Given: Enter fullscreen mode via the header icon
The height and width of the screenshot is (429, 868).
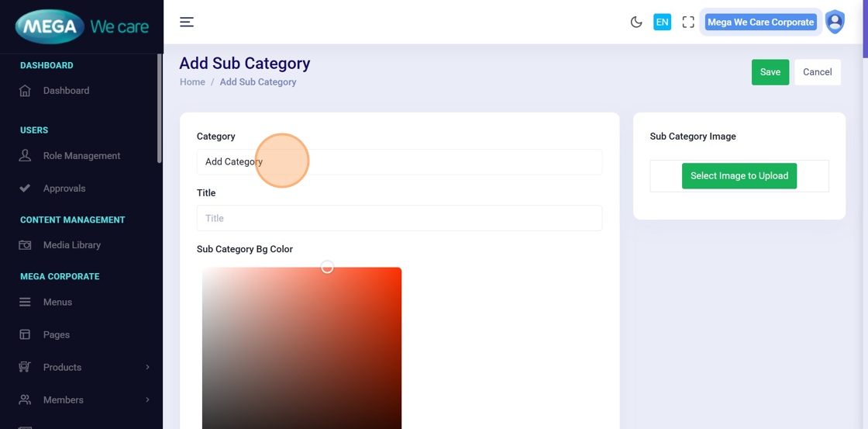Looking at the screenshot, I should click(x=688, y=22).
